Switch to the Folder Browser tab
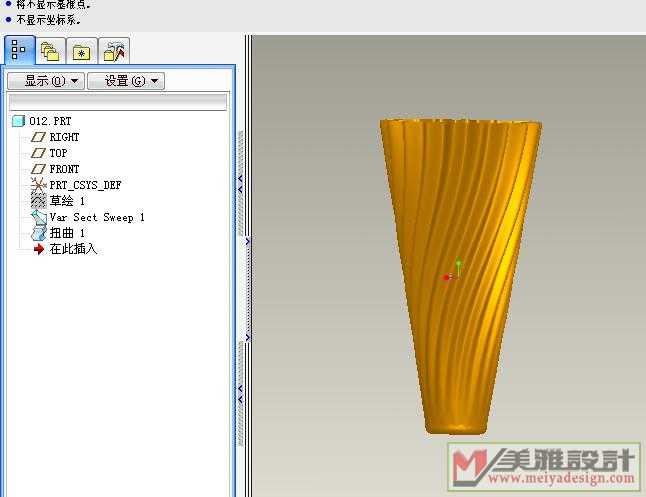The image size is (646, 497). [50, 51]
